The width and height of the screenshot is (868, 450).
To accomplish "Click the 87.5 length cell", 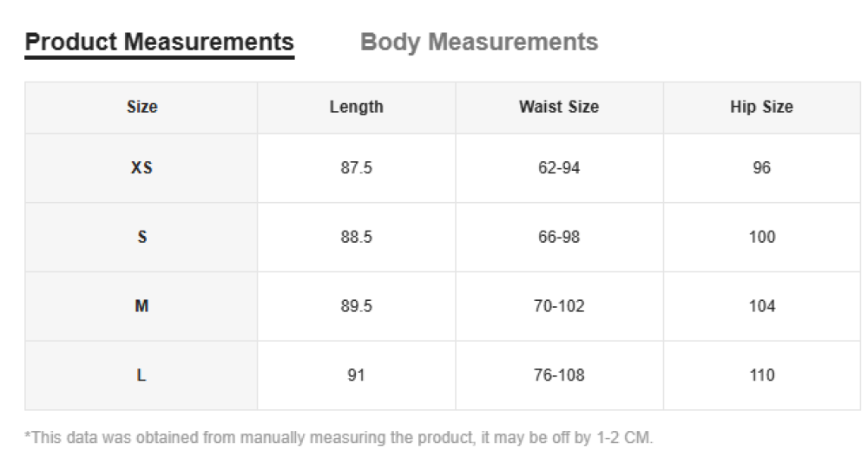I will click(356, 168).
